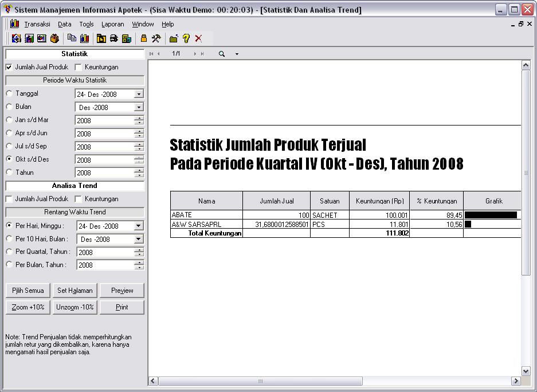Click the Unzoom -10% button
The image size is (537, 392).
tap(75, 307)
